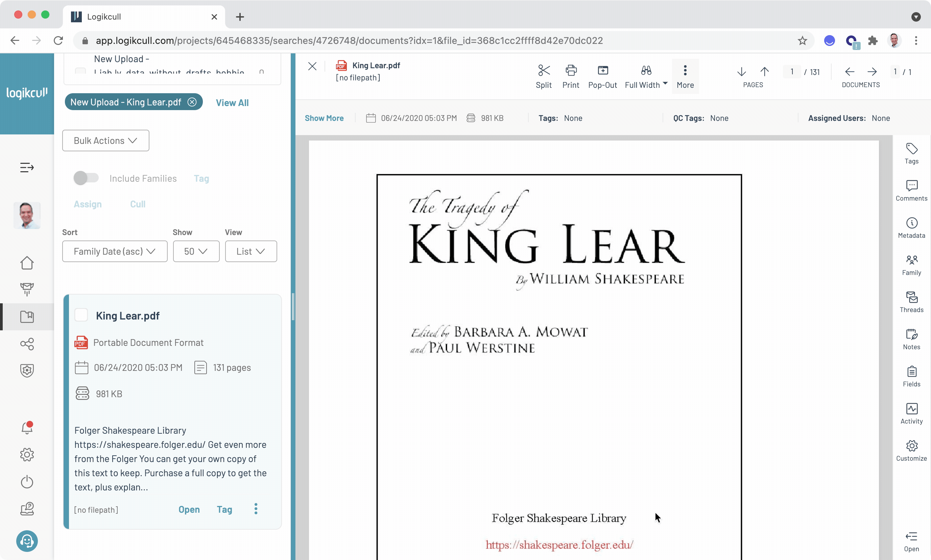This screenshot has height=560, width=931.
Task: Click the document number input field
Action: [x=895, y=72]
